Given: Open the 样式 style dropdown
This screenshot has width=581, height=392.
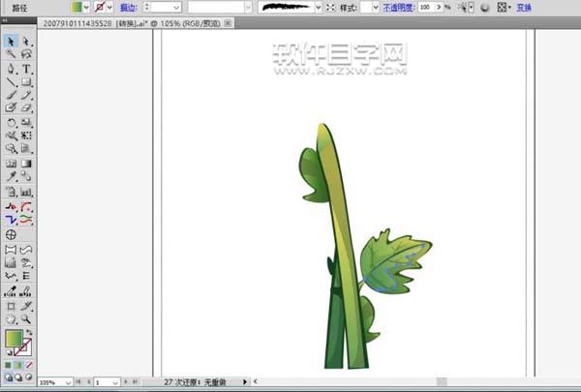Looking at the screenshot, I should click(376, 7).
